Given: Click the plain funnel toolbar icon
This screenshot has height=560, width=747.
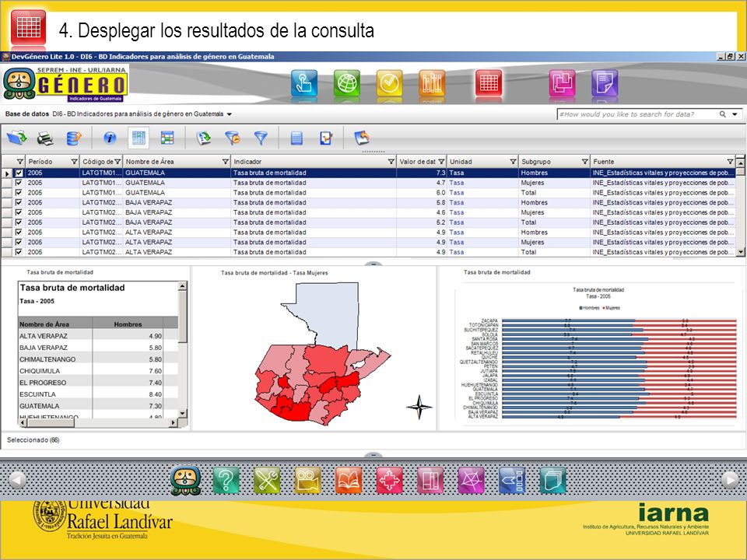Looking at the screenshot, I should (x=261, y=138).
